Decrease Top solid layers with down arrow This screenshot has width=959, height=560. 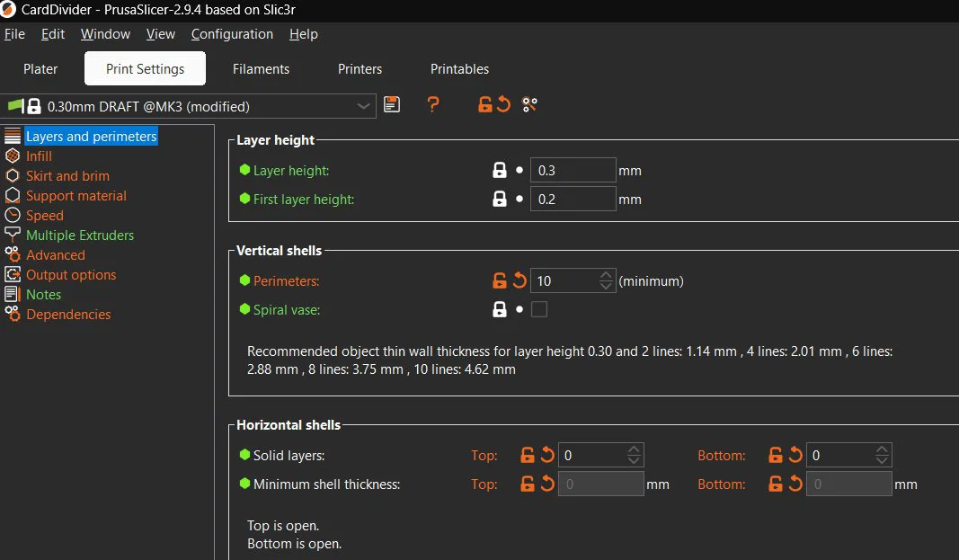point(634,460)
